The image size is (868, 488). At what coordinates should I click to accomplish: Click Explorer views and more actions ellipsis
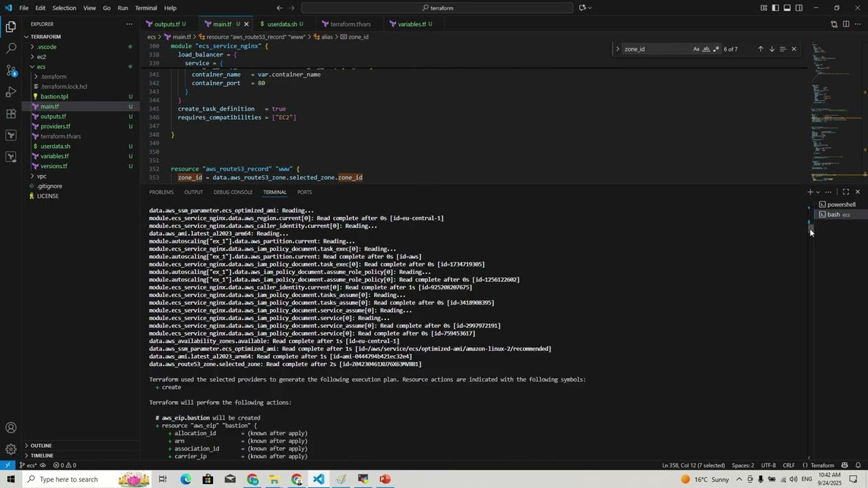[x=129, y=24]
